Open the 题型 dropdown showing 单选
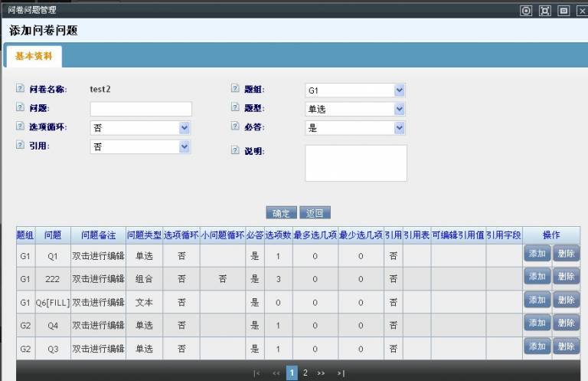The height and width of the screenshot is (381, 588). click(x=355, y=109)
